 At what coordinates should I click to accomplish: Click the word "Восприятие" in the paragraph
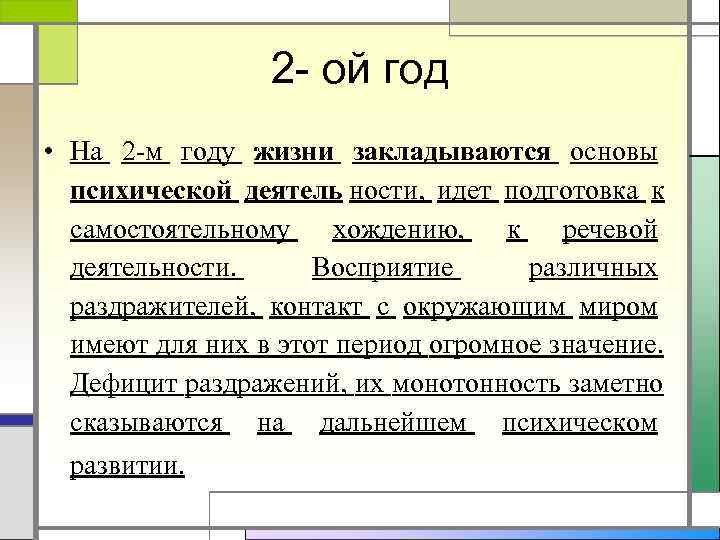pos(383,267)
